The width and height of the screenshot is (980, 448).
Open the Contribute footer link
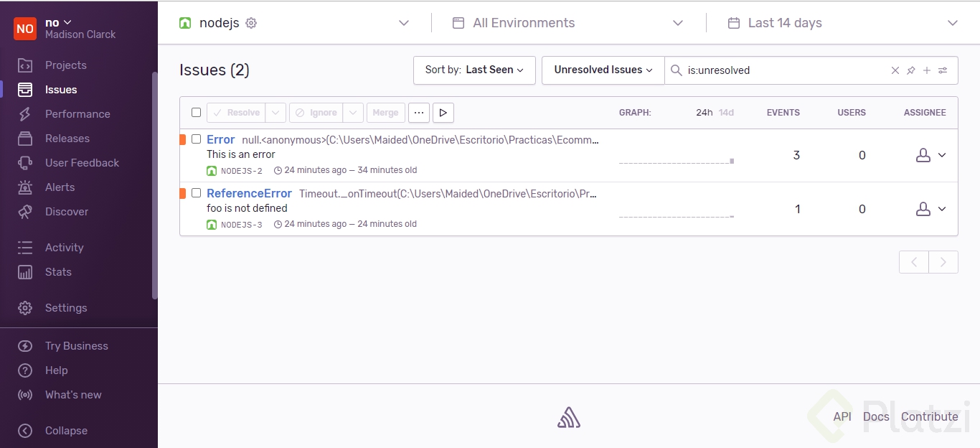coord(930,417)
